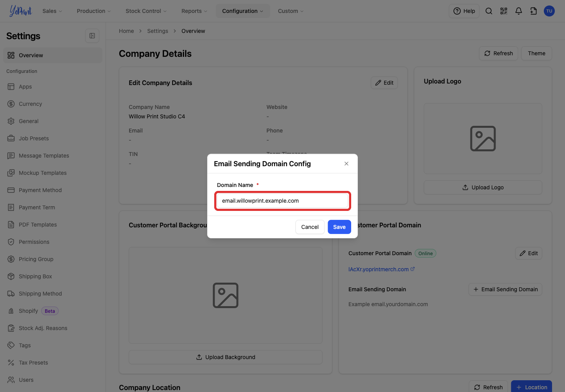Expand the Reports menu
565x392 pixels.
point(194,11)
